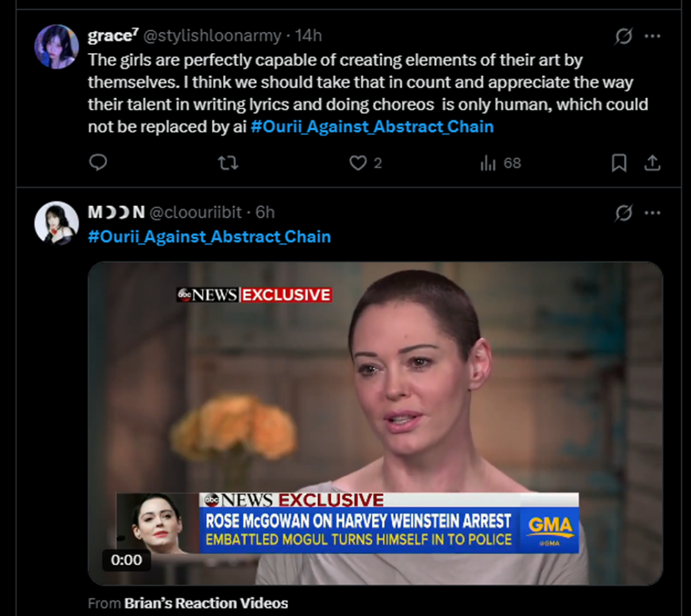Image resolution: width=691 pixels, height=616 pixels.
Task: Open more options for MOON's tweet
Action: pos(652,213)
